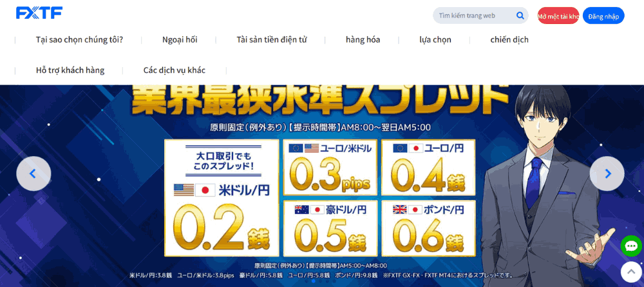The width and height of the screenshot is (644, 287).
Task: Select the active blue carousel dot
Action: [313, 281]
